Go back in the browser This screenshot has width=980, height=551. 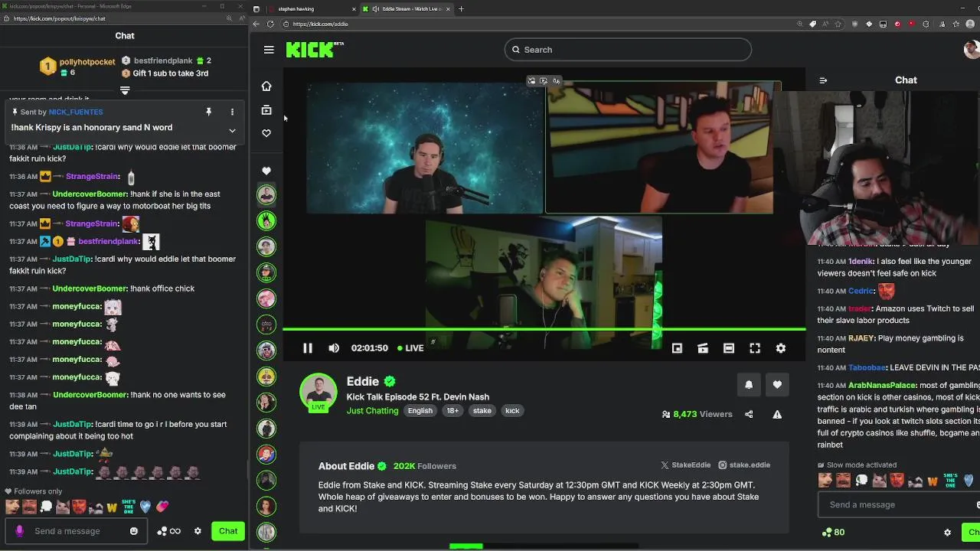(256, 24)
